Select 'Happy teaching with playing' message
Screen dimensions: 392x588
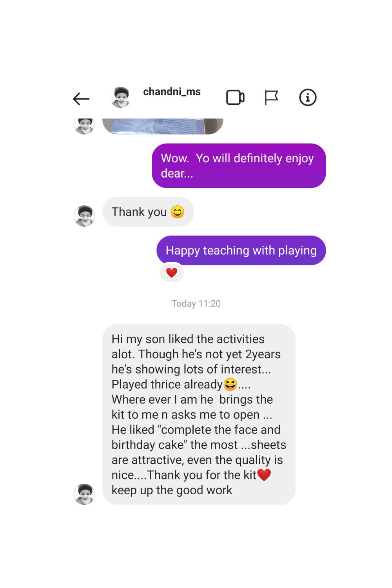coord(241,250)
